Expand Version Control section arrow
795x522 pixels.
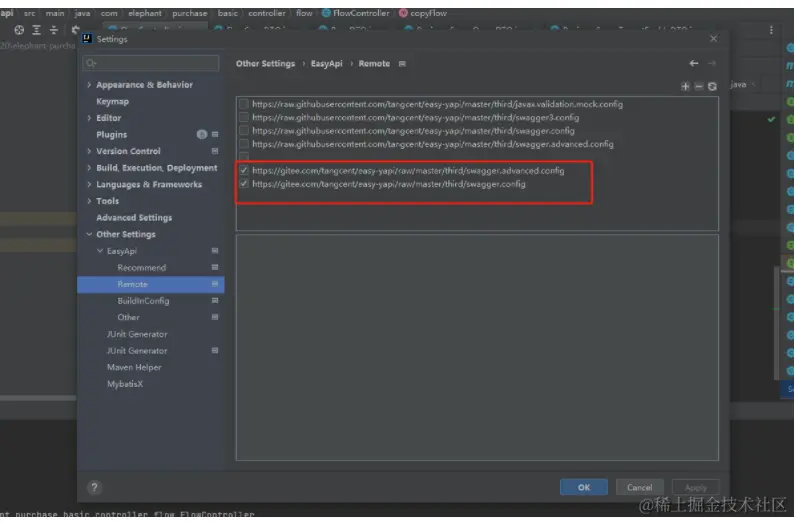[x=89, y=151]
